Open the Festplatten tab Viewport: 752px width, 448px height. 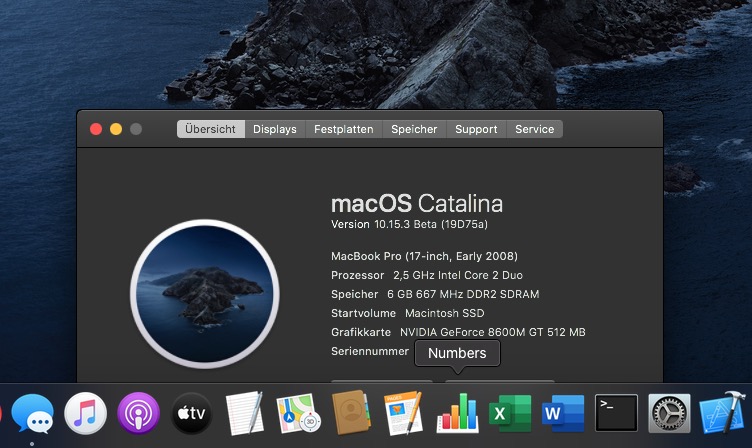click(x=343, y=129)
